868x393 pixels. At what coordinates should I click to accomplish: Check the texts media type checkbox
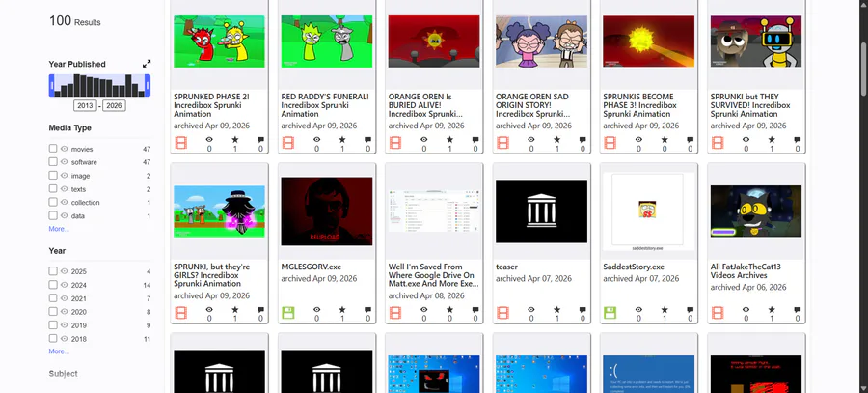coord(53,189)
